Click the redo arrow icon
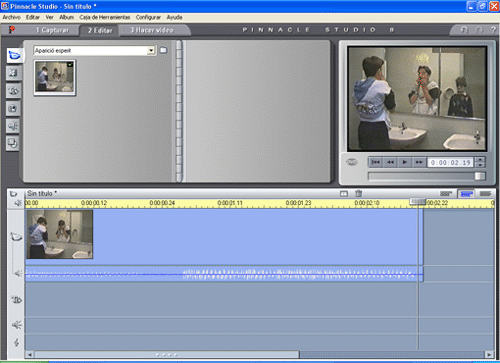 tap(479, 30)
